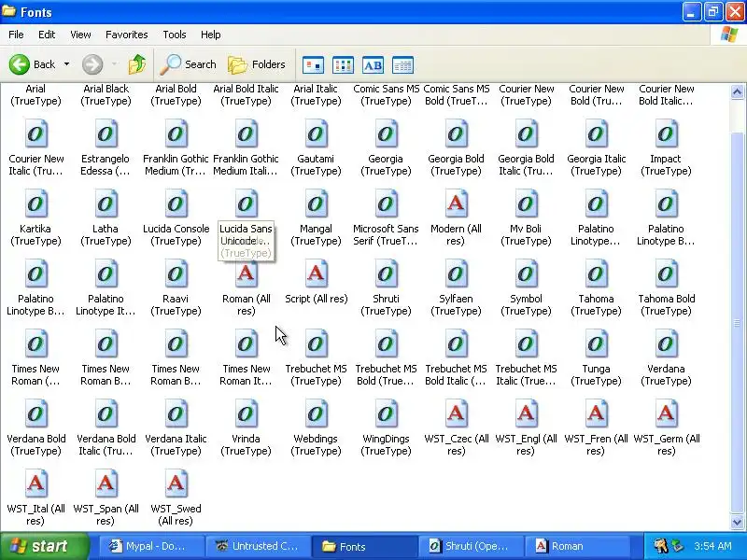Screen dimensions: 747x560
Task: Expand the Back history dropdown arrow
Action: click(x=66, y=64)
